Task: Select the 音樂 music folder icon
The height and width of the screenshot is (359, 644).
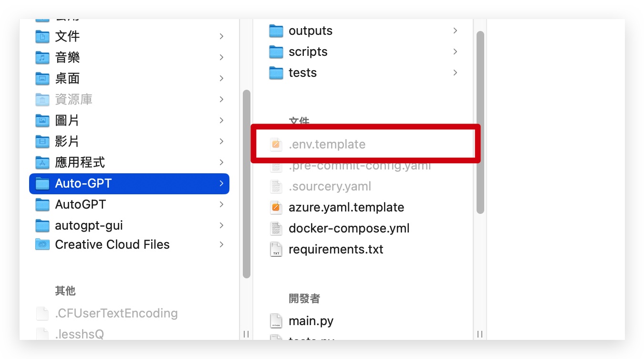Action: (42, 57)
